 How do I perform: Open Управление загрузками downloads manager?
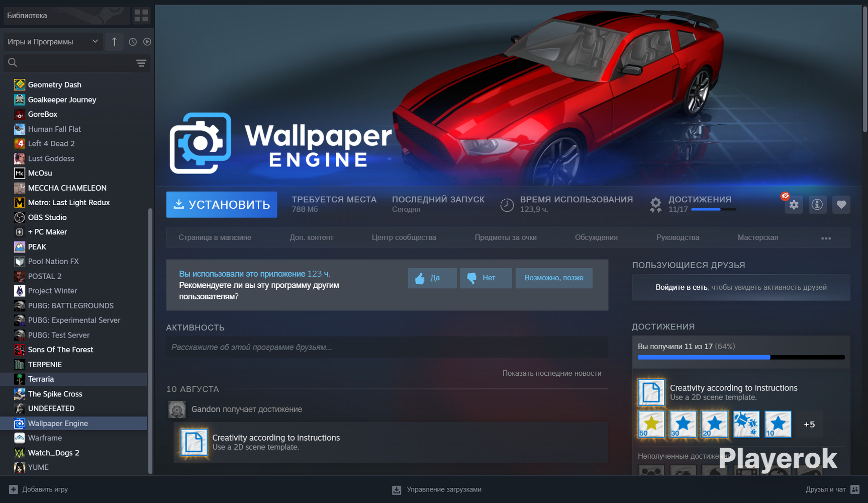tap(437, 489)
